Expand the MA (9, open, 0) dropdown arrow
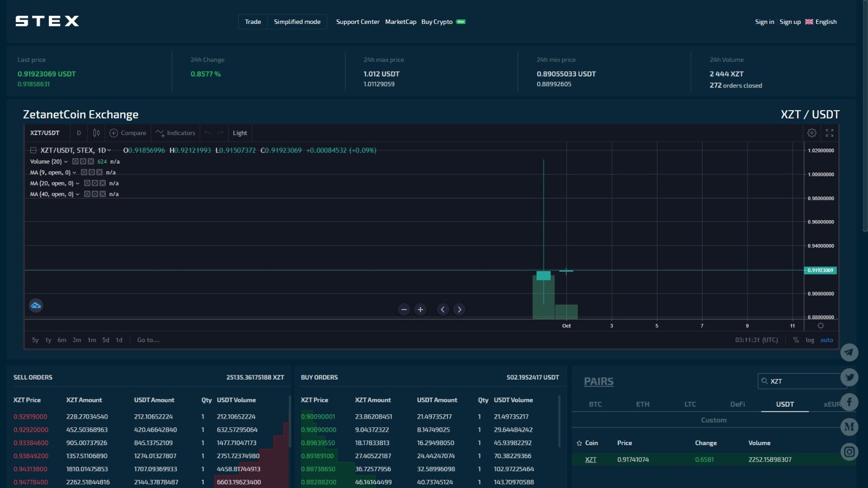 (74, 172)
